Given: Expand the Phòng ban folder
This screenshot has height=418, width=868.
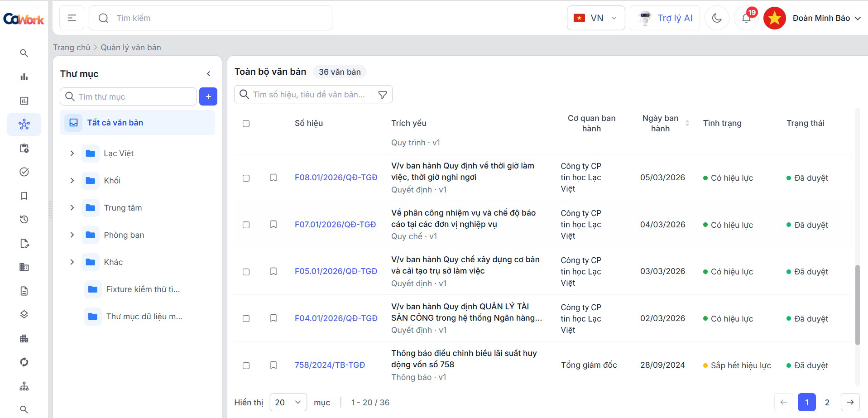Looking at the screenshot, I should pyautogui.click(x=72, y=235).
